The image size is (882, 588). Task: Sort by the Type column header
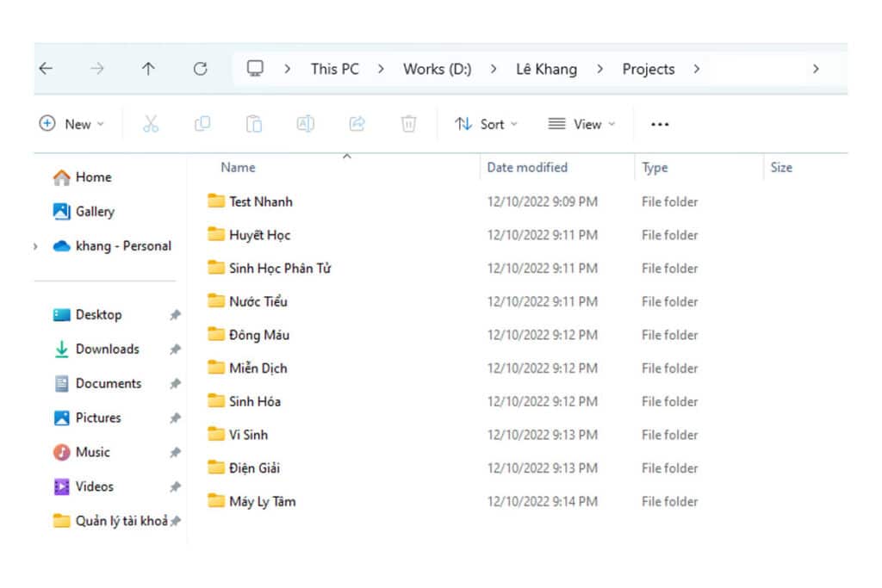pos(655,168)
